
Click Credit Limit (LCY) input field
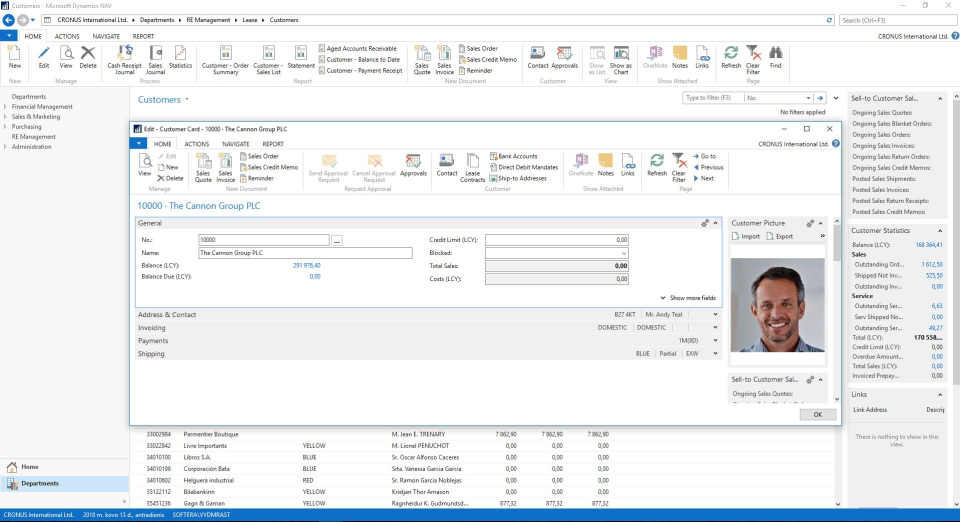pos(557,240)
